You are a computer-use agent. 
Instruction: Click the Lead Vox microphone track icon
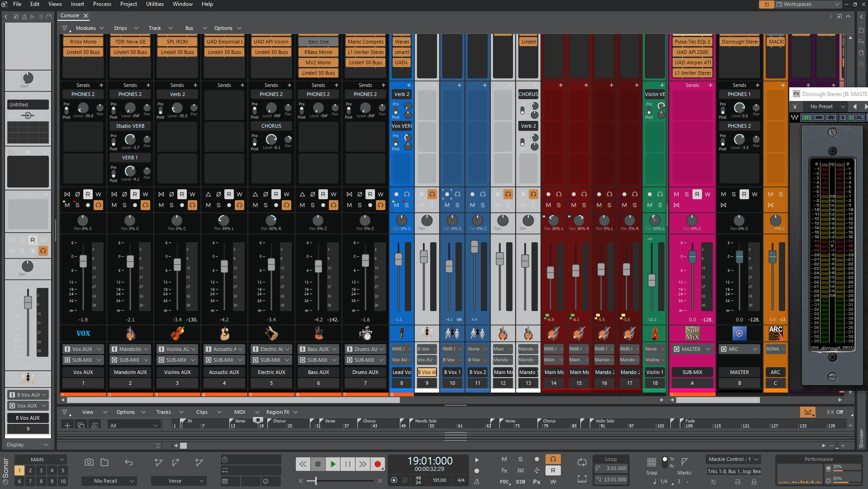click(402, 334)
